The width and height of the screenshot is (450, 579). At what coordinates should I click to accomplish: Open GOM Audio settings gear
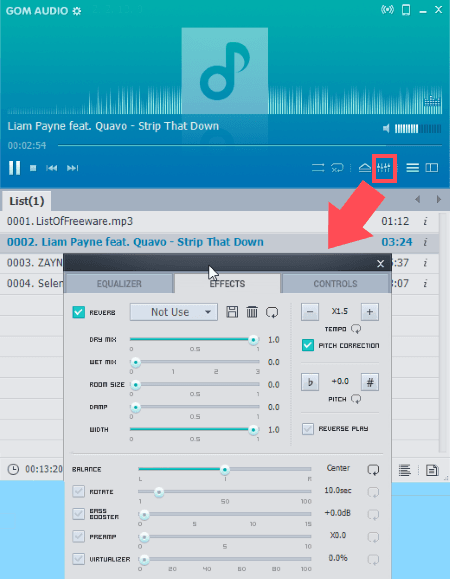coord(77,11)
